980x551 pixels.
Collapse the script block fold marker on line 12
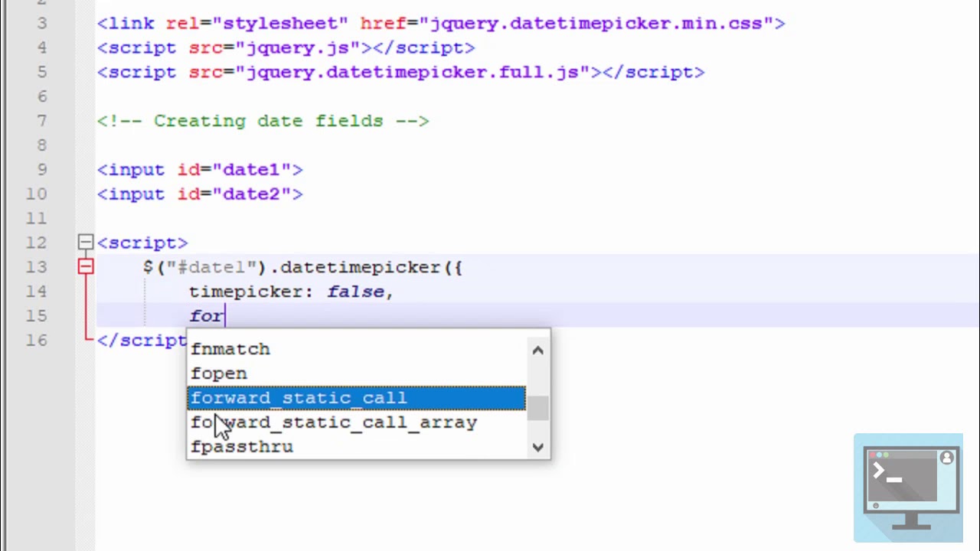coord(85,243)
